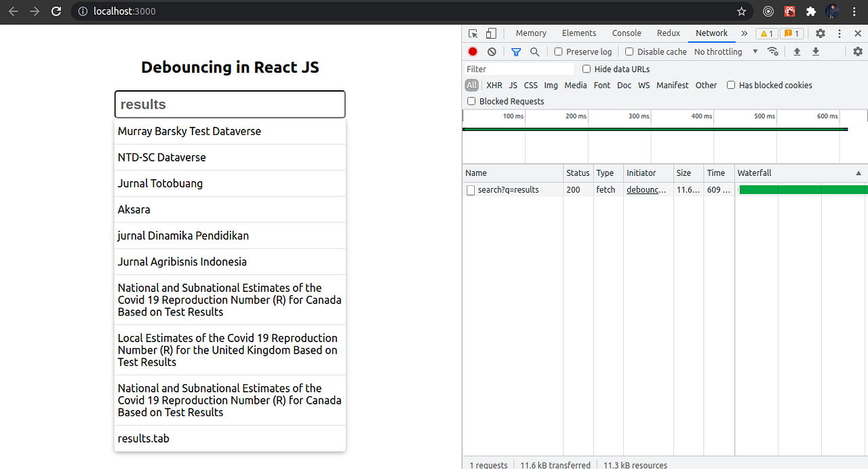
Task: Open the network request search (magnifier)
Action: [534, 52]
